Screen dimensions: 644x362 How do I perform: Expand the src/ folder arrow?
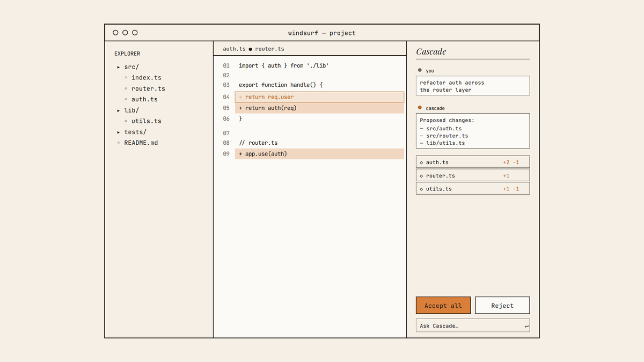point(119,67)
